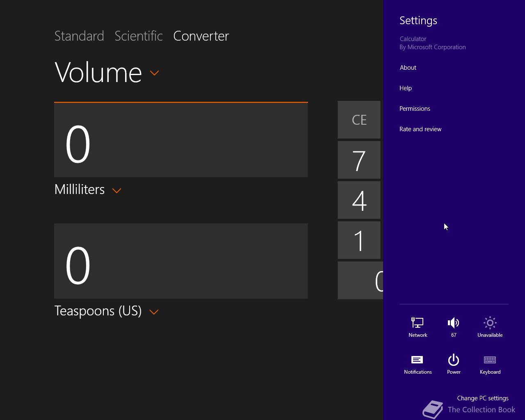Viewport: 525px width, 420px height.
Task: Open the Milliliters unit dropdown
Action: tap(117, 191)
